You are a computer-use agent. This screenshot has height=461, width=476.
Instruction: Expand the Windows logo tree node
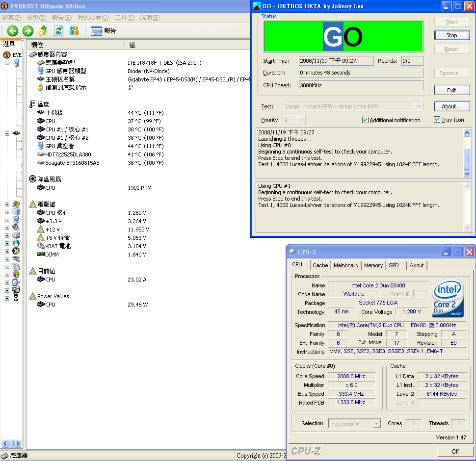pos(7,204)
